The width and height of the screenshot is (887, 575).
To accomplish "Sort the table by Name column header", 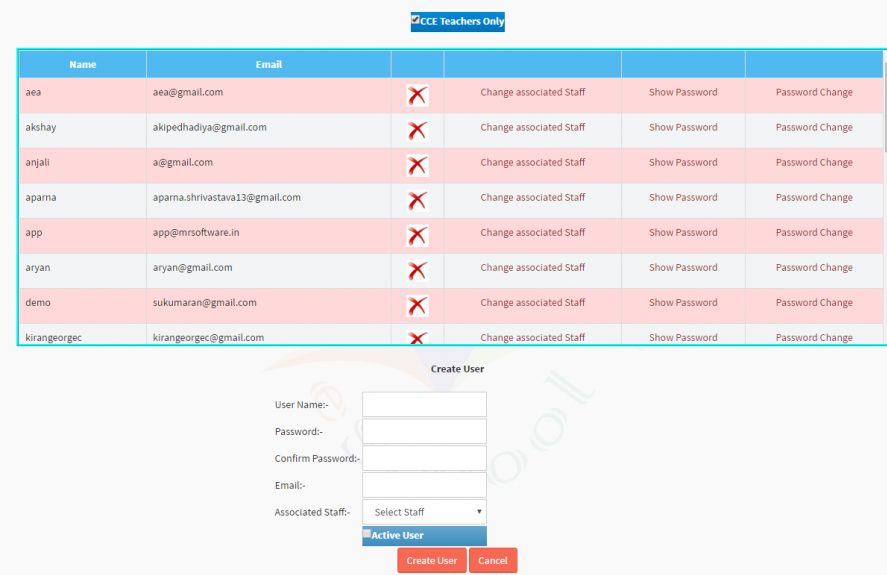I will (x=83, y=65).
